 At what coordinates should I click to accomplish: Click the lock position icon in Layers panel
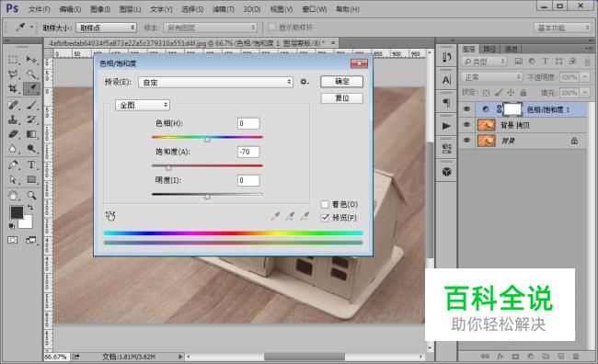click(511, 92)
